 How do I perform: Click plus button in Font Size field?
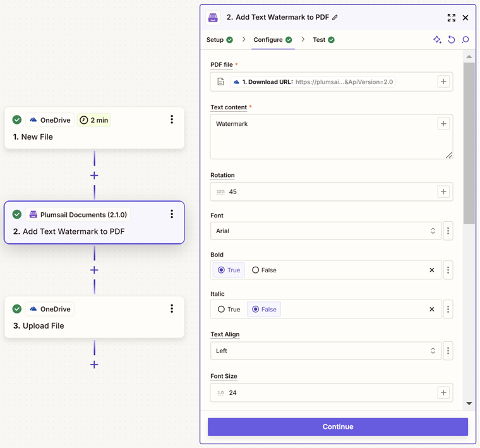[443, 392]
